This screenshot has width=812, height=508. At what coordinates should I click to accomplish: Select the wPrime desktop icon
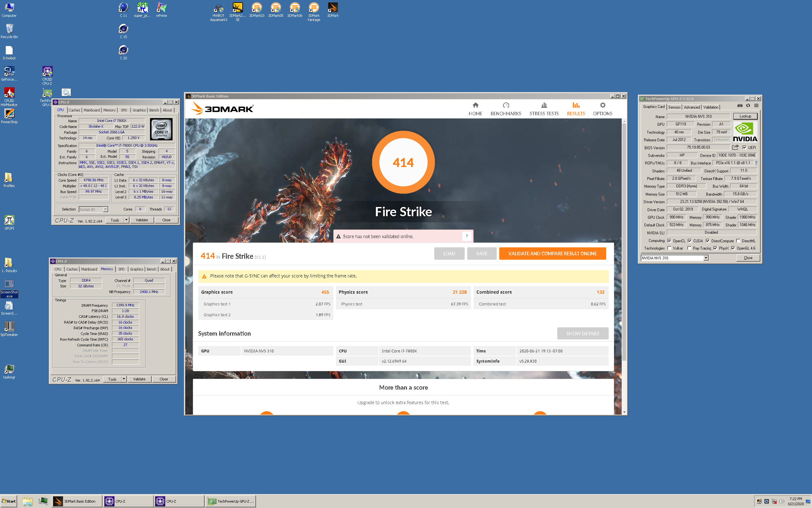click(x=161, y=10)
